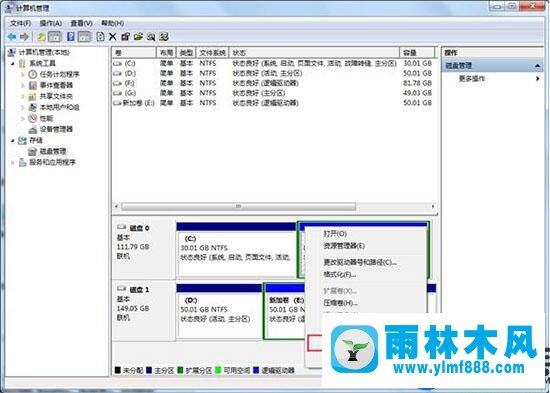Sort by the 文件系统 column header
Image resolution: width=550 pixels, height=393 pixels.
pos(212,53)
